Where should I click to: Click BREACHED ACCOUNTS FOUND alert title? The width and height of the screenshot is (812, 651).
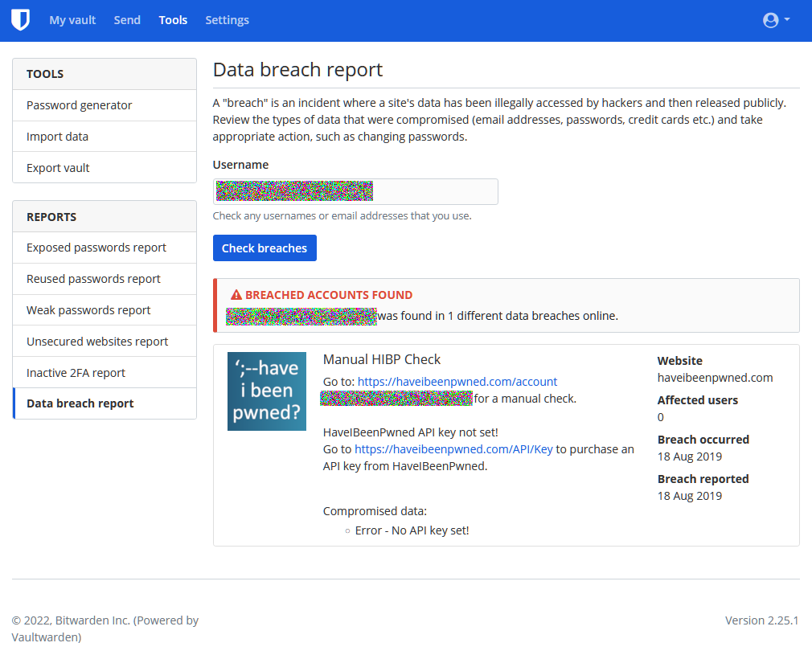[x=329, y=295]
